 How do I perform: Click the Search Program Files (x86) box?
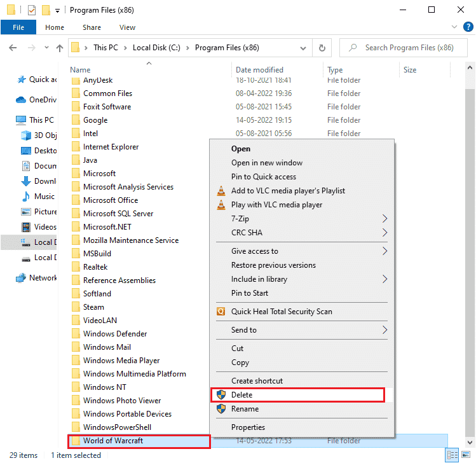407,48
